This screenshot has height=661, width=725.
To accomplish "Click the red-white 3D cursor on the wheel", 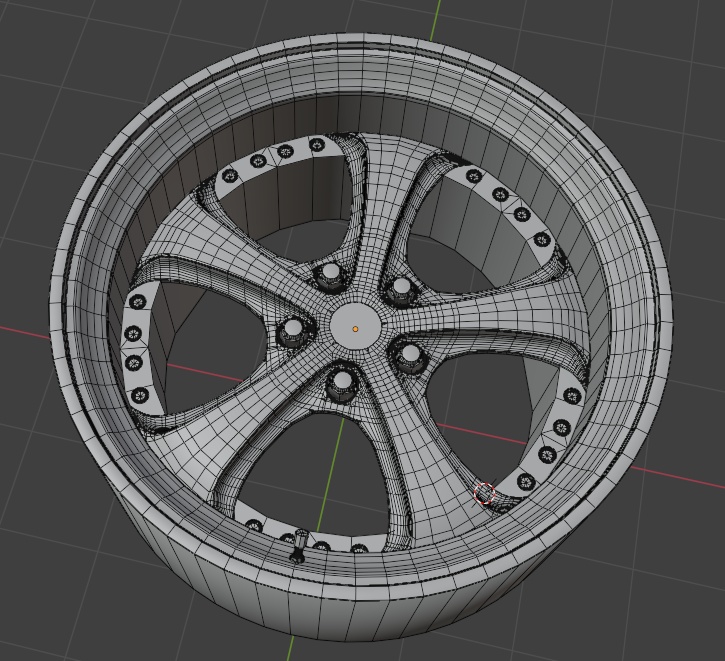I will (484, 493).
